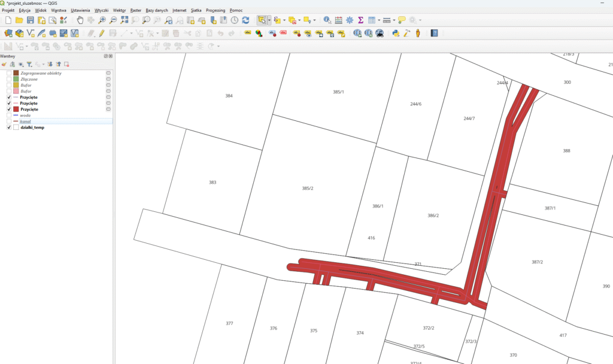Image resolution: width=613 pixels, height=364 pixels.
Task: Click the Refresh map icon
Action: click(245, 20)
